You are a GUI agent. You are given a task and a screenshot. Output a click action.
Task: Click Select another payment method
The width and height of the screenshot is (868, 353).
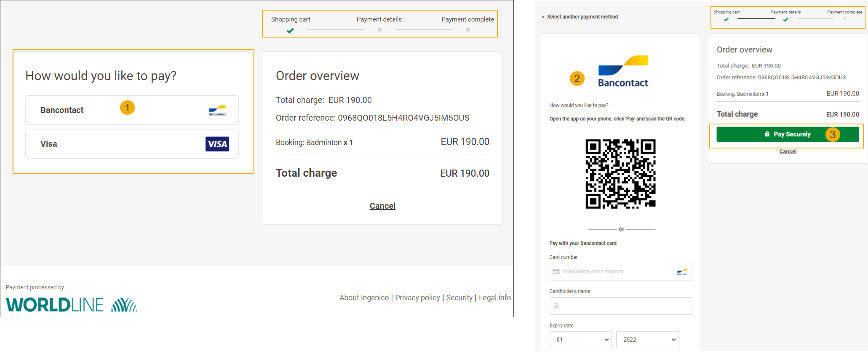(x=580, y=17)
